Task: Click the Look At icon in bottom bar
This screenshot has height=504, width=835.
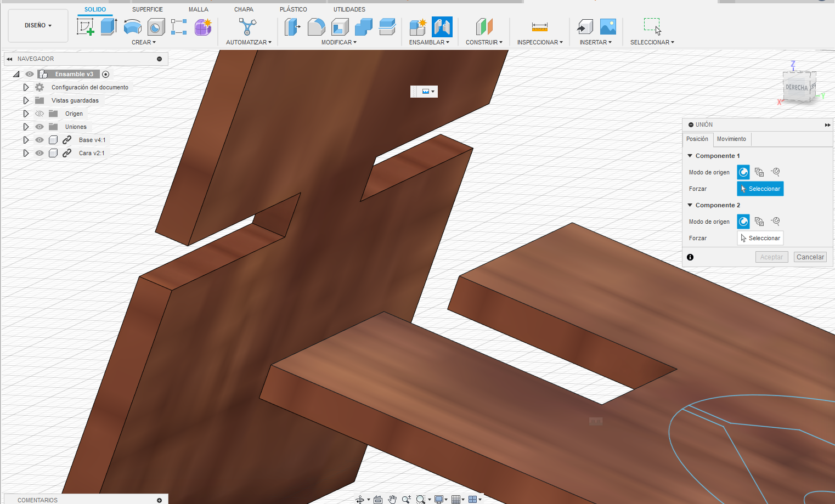Action: 378,499
